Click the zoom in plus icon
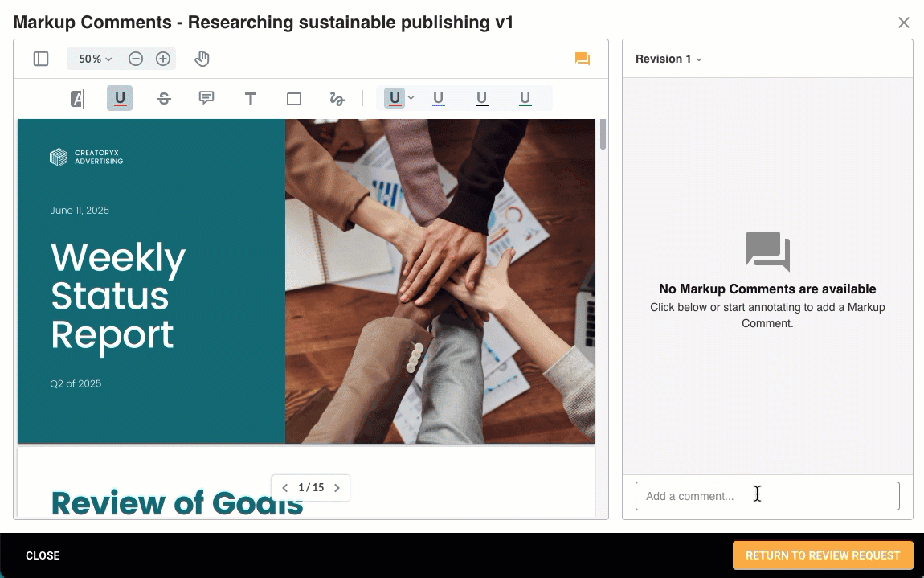 (x=163, y=59)
